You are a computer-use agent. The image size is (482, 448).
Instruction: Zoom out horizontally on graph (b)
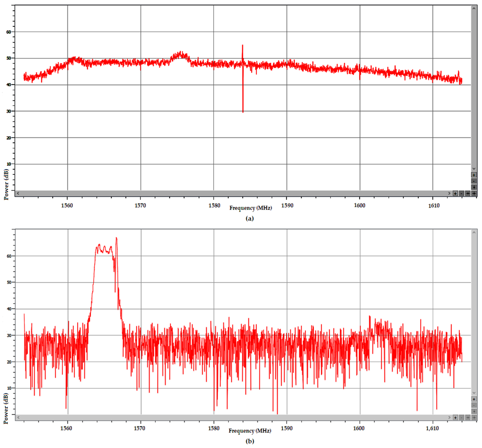click(x=462, y=417)
